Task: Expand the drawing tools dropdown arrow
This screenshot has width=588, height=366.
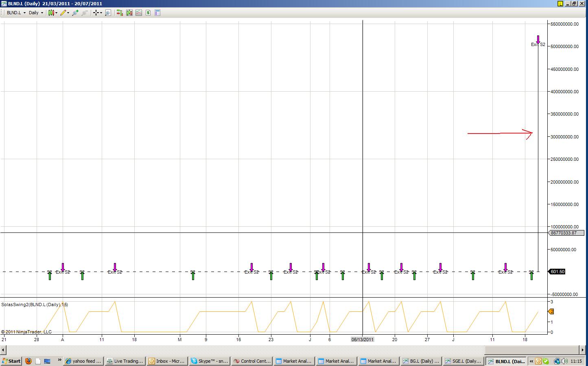Action: [x=68, y=13]
